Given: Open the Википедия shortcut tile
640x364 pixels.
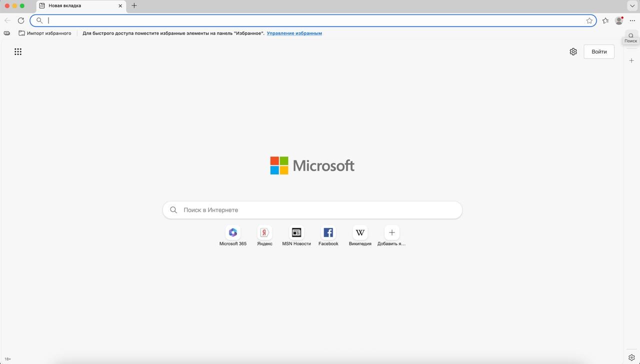Looking at the screenshot, I should [x=360, y=235].
